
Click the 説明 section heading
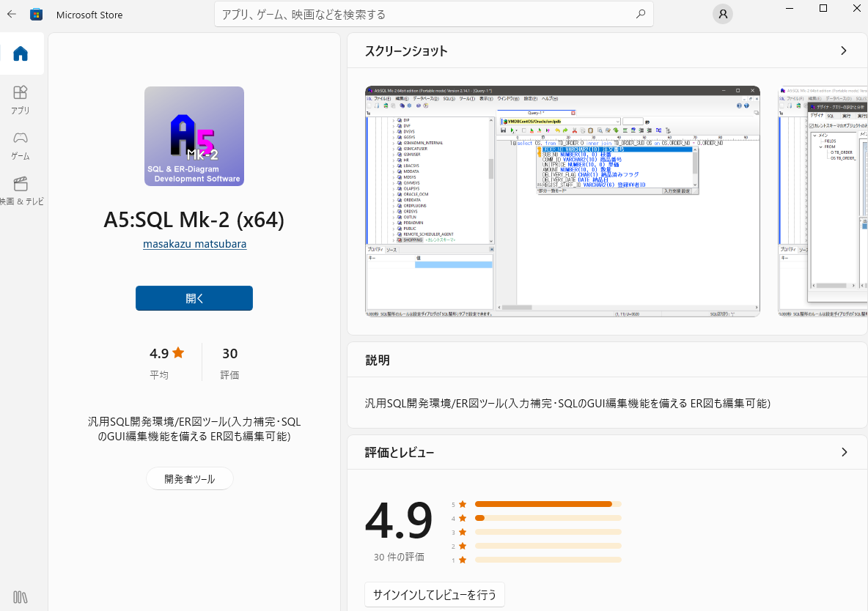coord(378,360)
